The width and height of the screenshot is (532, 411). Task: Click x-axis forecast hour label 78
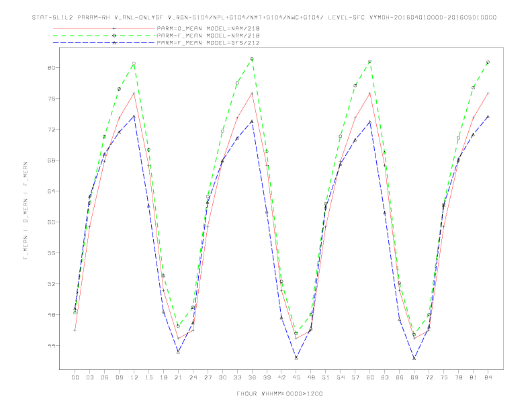[x=459, y=377]
